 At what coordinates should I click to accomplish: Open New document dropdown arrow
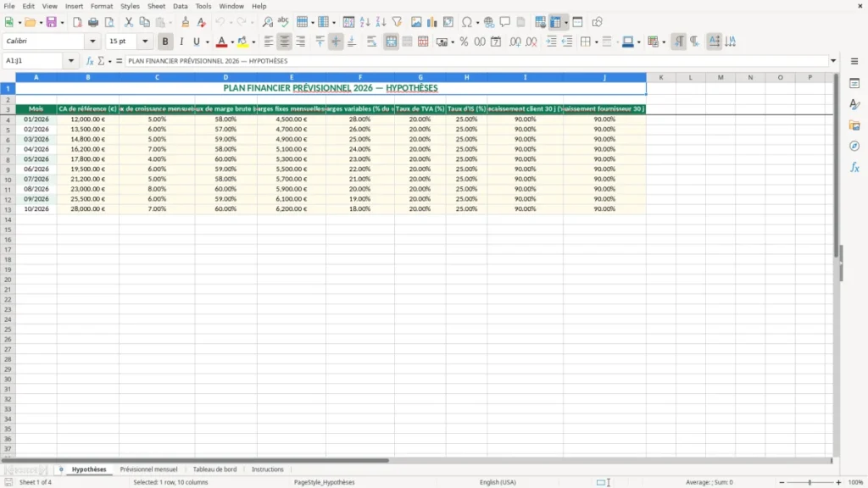(19, 23)
